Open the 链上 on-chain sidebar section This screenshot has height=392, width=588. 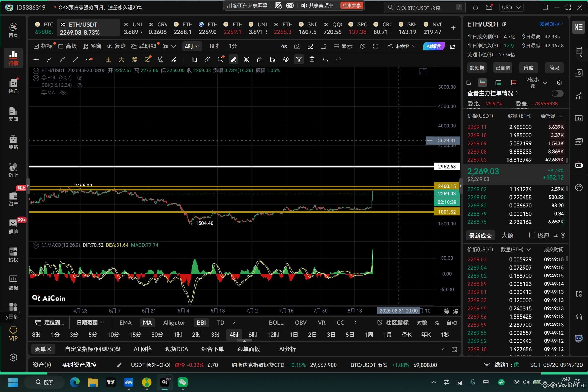13,170
